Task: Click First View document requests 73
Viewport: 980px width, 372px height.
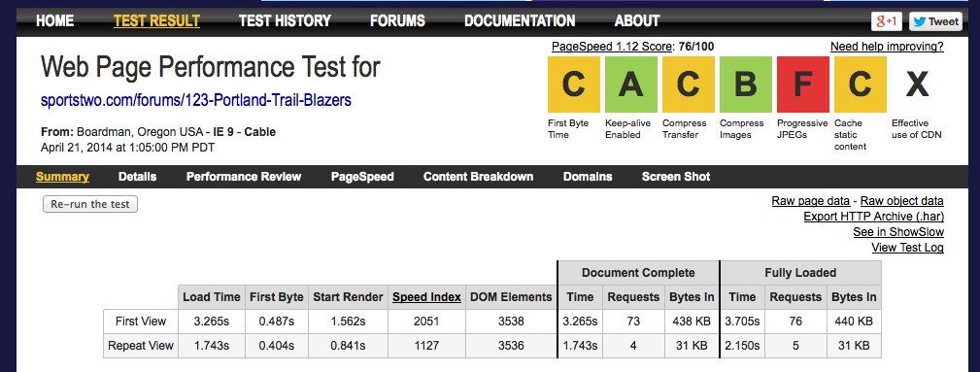Action: [634, 321]
